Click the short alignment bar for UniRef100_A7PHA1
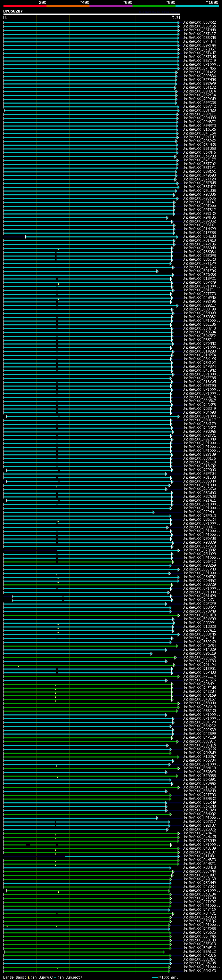The height and width of the screenshot is (980, 222). (x=79, y=512)
